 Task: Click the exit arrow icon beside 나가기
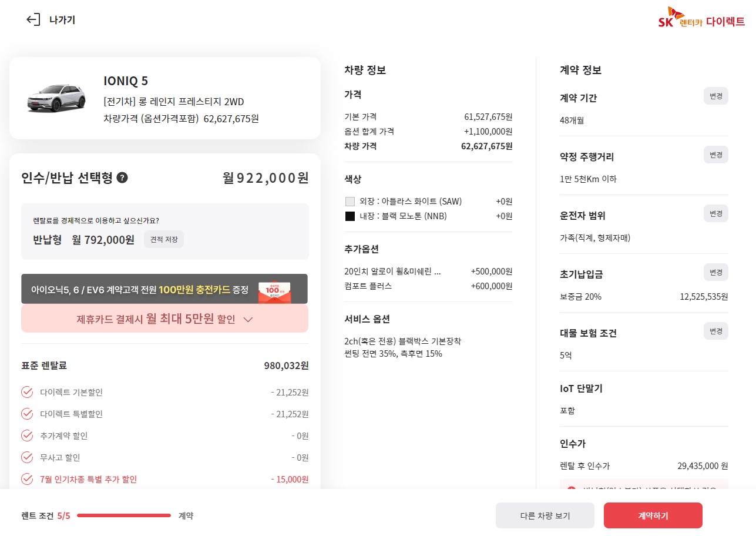coord(33,19)
